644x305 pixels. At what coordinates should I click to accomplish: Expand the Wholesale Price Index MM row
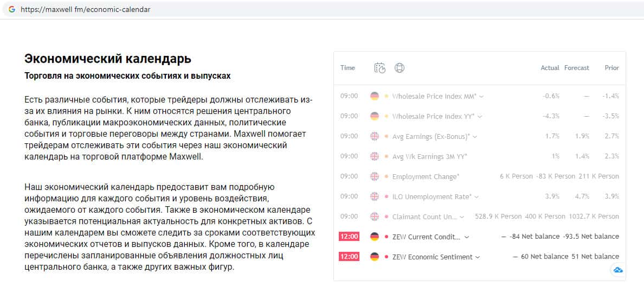[x=481, y=97]
